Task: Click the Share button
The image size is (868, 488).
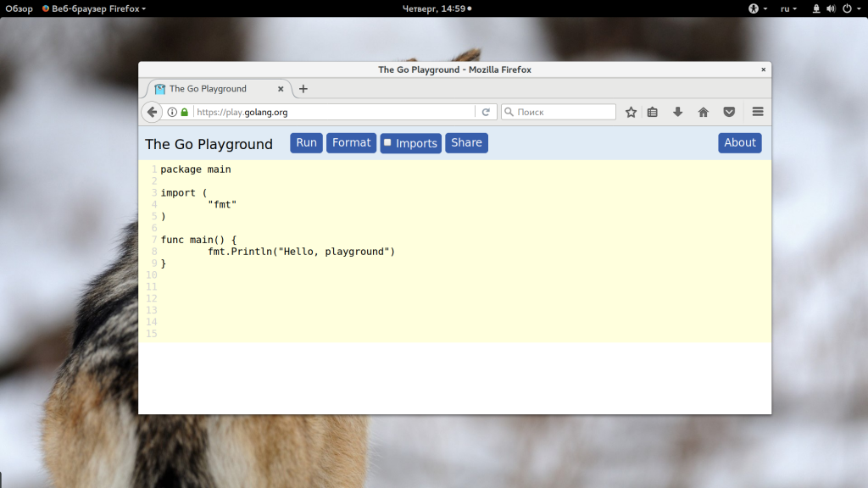Action: pos(466,143)
